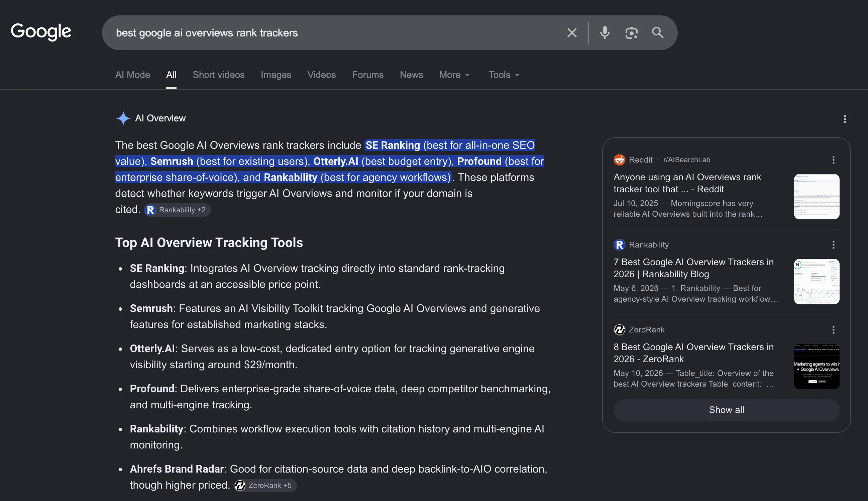Click the r/AISearchLab subreddit label
The height and width of the screenshot is (501, 868).
686,160
